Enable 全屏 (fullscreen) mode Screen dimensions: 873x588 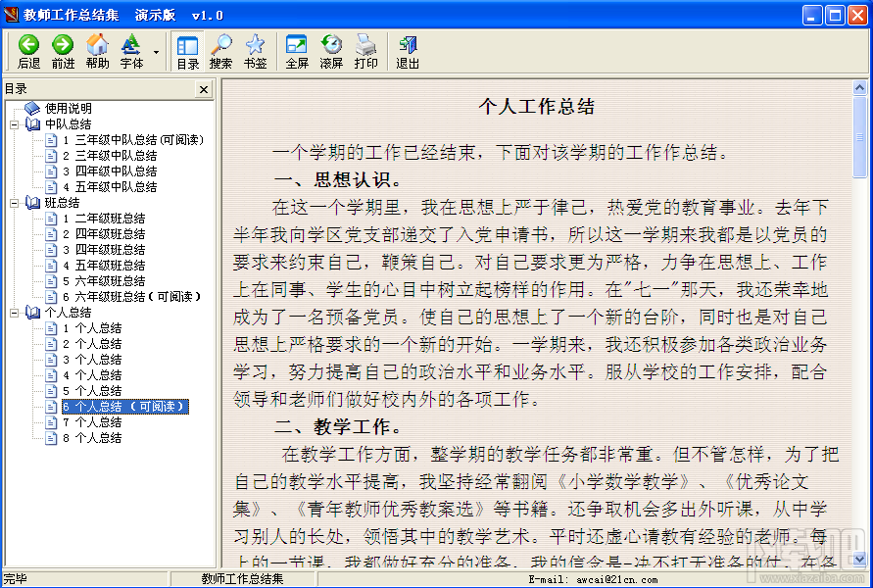coord(296,45)
